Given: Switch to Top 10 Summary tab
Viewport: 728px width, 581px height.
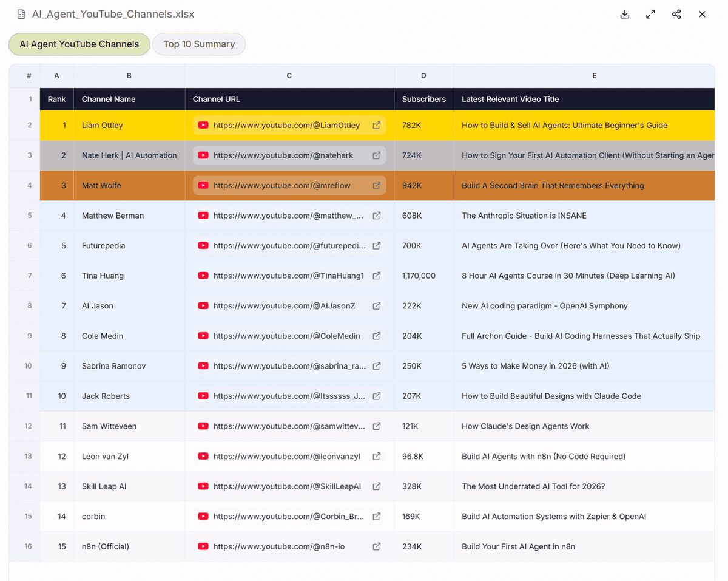Looking at the screenshot, I should tap(199, 44).
